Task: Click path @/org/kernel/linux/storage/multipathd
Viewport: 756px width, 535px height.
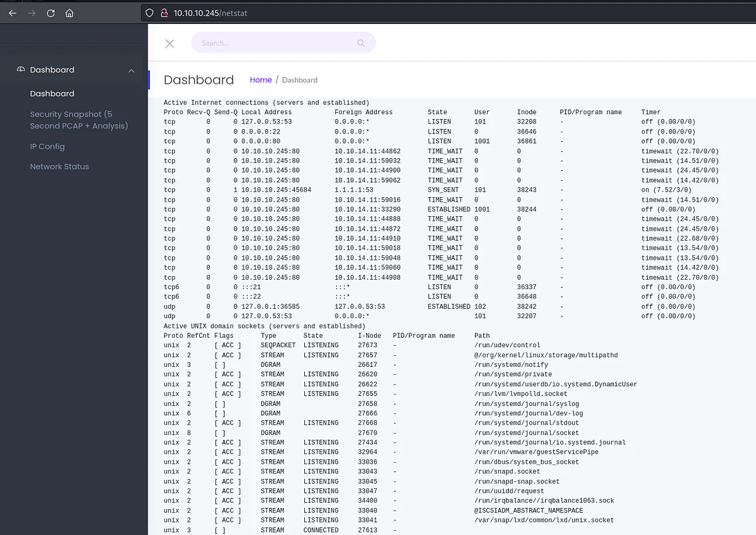Action: point(546,355)
